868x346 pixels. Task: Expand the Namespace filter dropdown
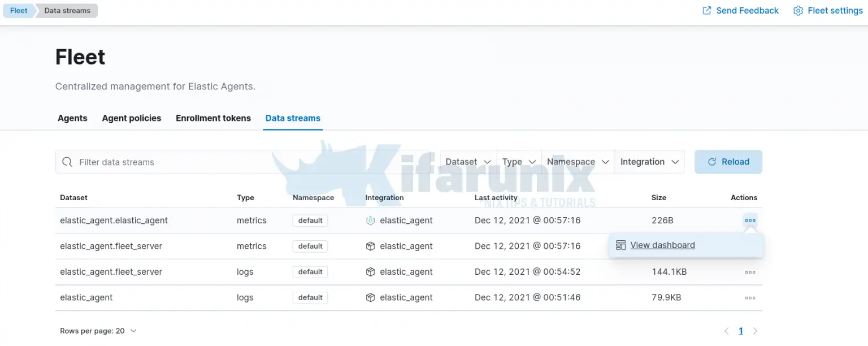[x=577, y=162]
